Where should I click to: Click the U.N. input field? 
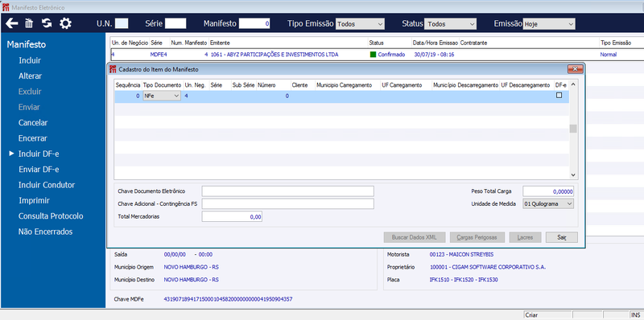[x=122, y=23]
